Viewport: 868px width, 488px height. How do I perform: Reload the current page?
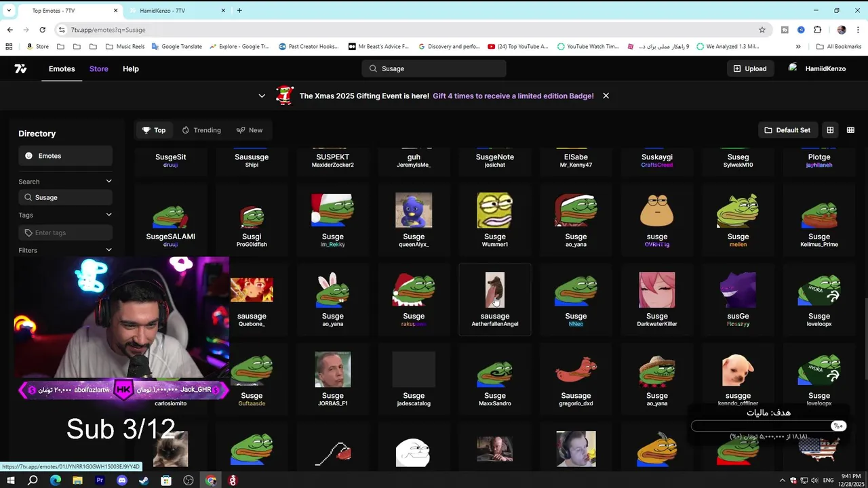(x=42, y=30)
